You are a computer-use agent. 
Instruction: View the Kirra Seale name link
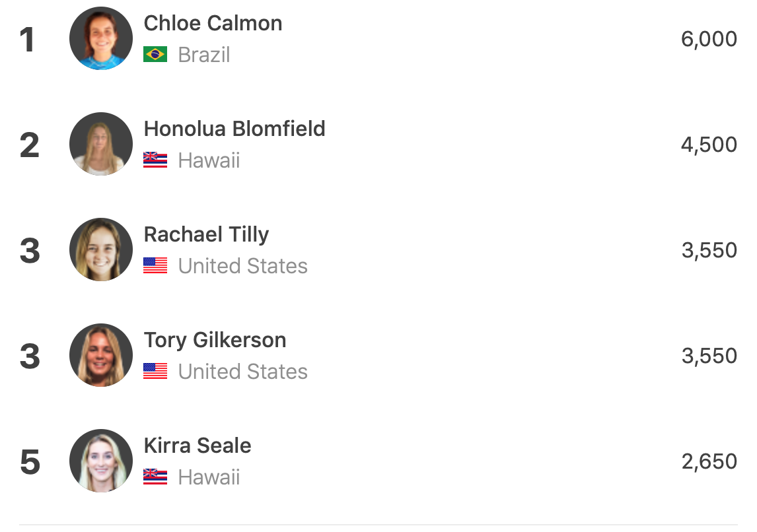(198, 446)
